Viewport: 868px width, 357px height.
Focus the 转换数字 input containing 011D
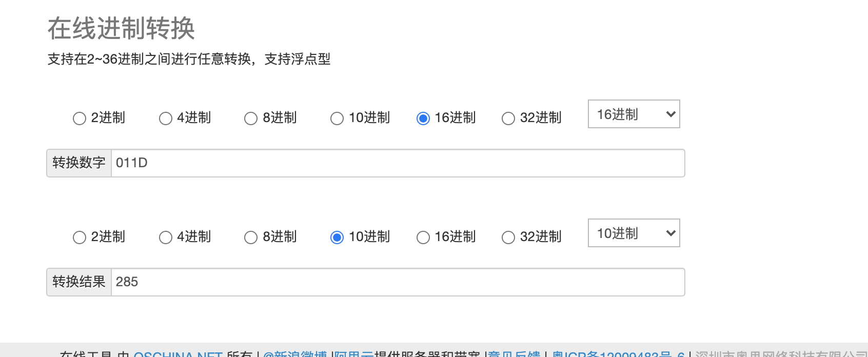[398, 163]
